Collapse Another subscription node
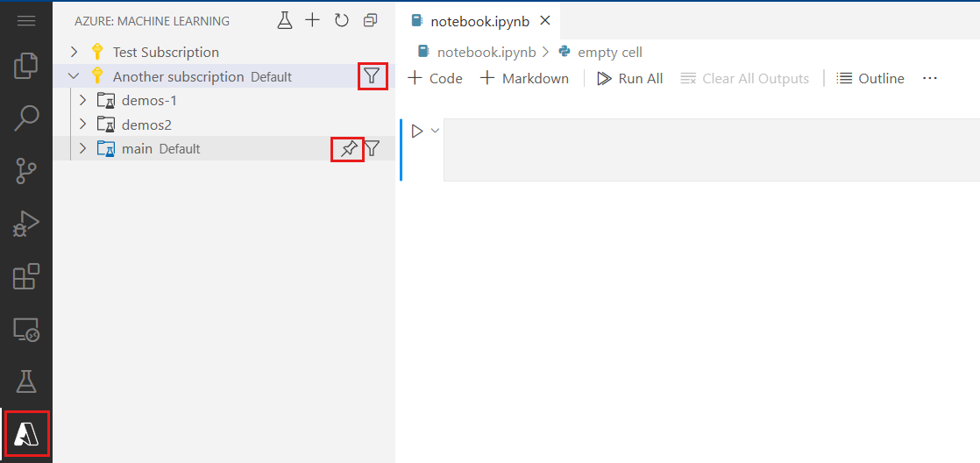 coord(74,76)
